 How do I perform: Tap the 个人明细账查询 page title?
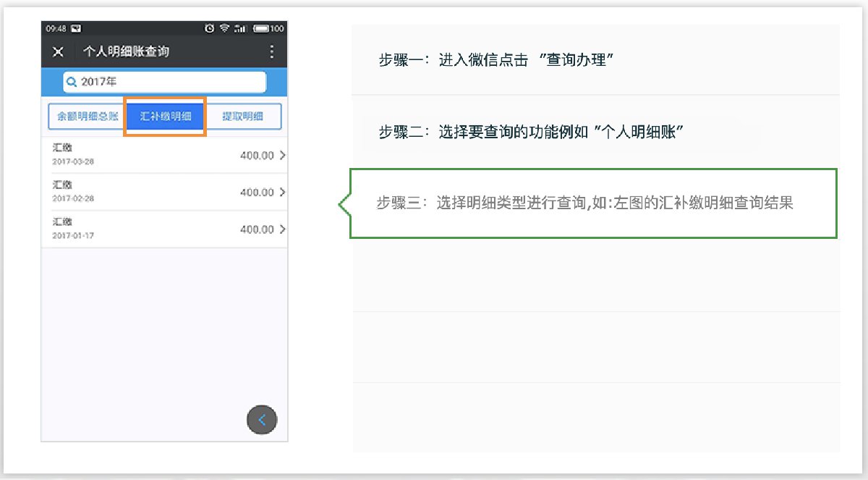[x=127, y=51]
